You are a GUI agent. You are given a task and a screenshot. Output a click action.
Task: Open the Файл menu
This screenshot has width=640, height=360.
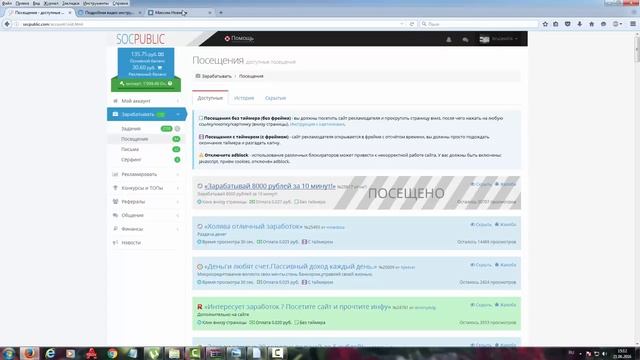tap(7, 3)
